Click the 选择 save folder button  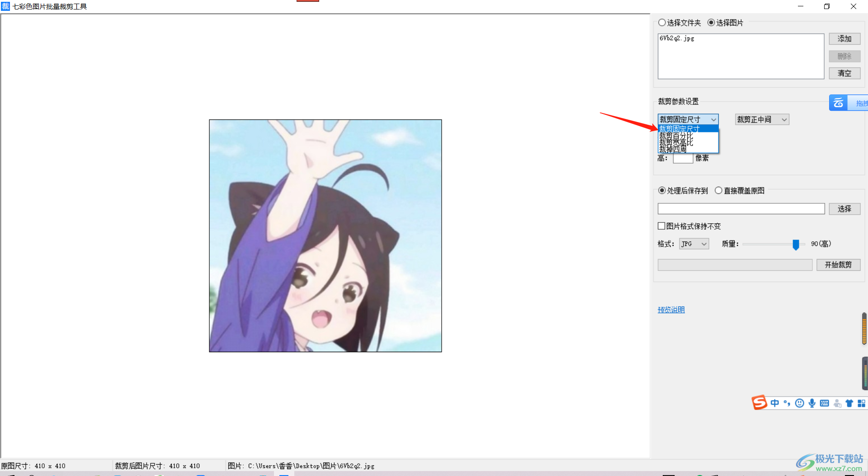coord(844,209)
